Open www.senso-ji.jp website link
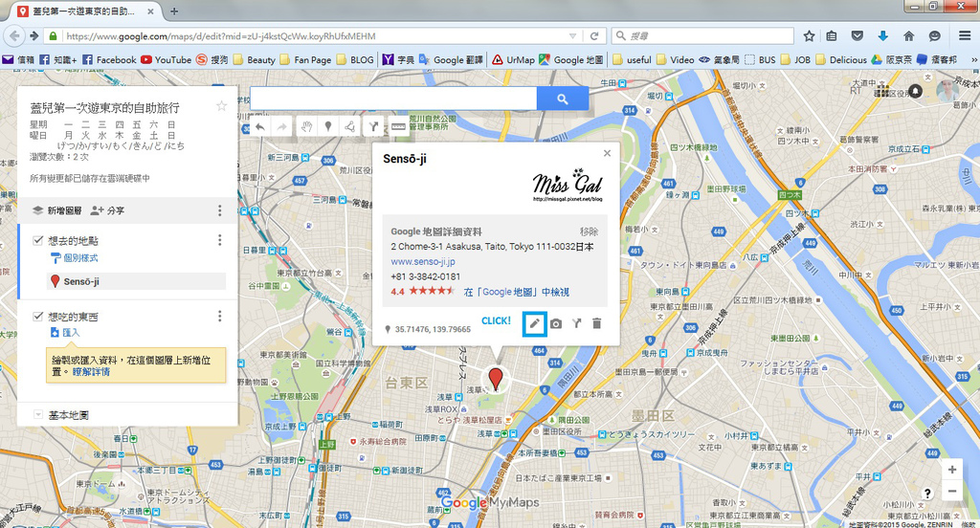980x528 pixels. (423, 262)
